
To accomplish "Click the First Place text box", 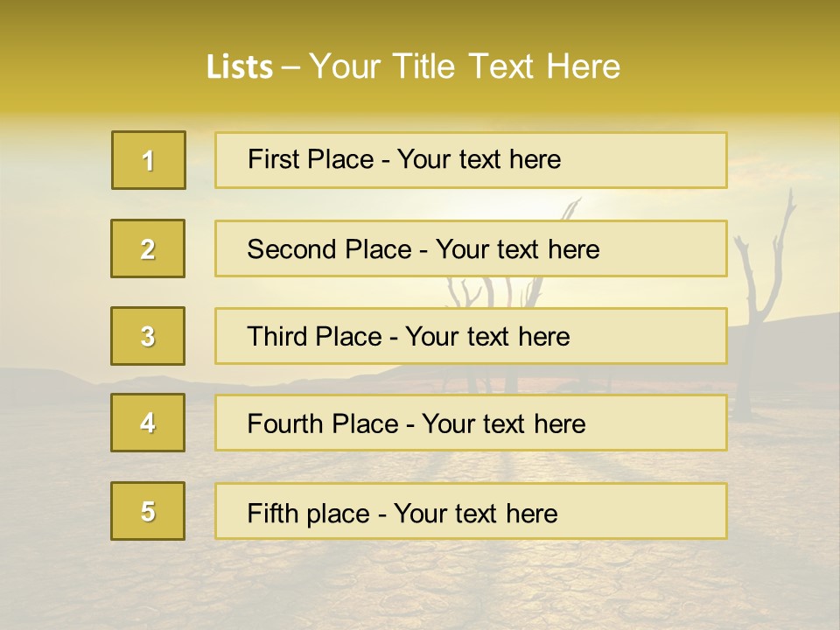I will (x=471, y=160).
